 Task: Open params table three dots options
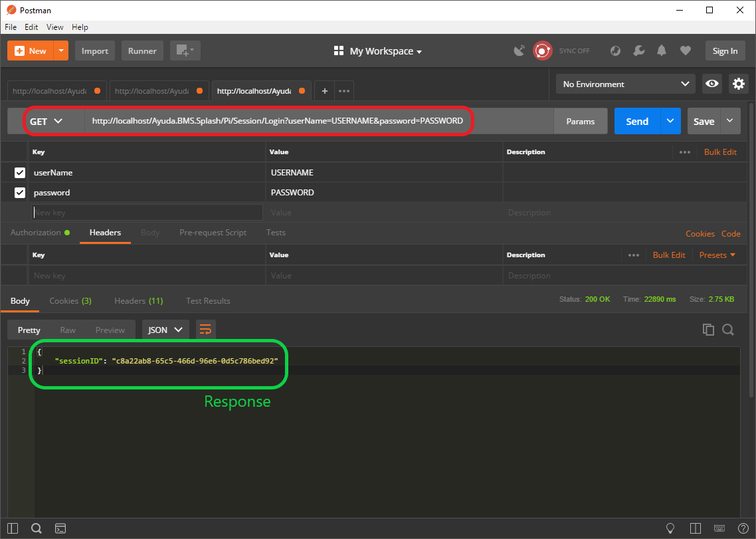(x=685, y=152)
